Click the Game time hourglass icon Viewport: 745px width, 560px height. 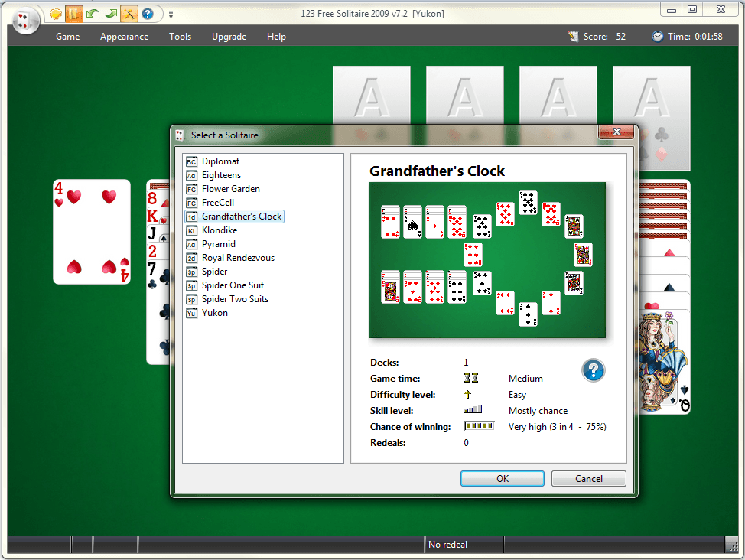point(471,379)
